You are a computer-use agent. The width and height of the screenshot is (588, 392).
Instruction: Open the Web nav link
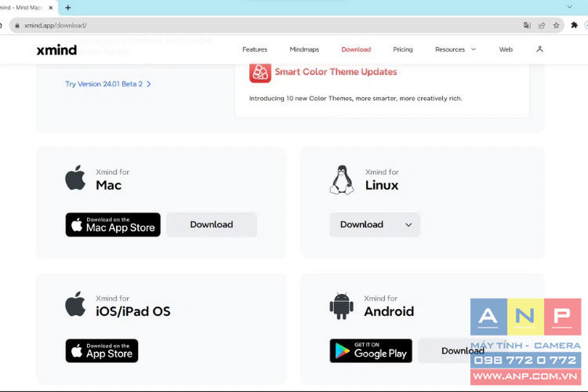[x=506, y=49]
